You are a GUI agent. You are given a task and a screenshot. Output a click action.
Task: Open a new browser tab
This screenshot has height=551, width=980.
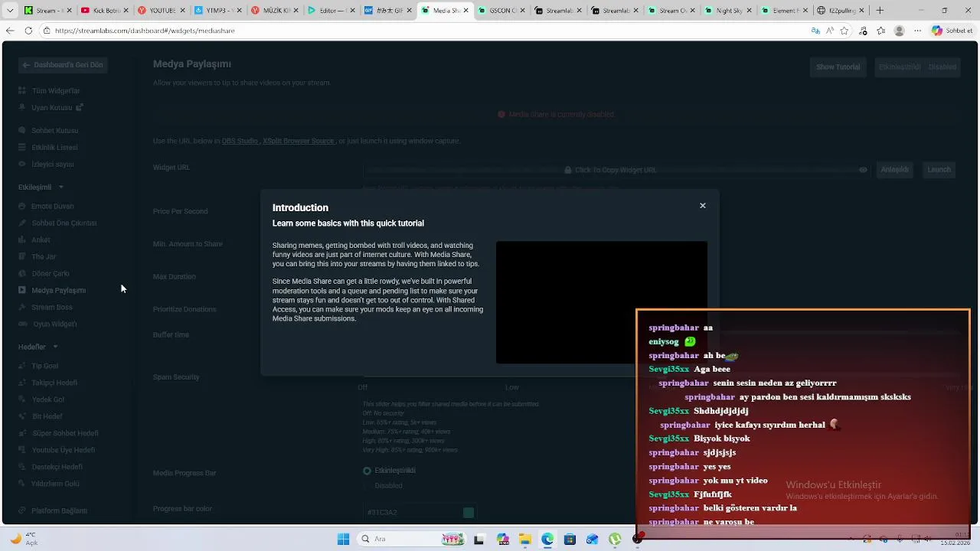point(880,11)
